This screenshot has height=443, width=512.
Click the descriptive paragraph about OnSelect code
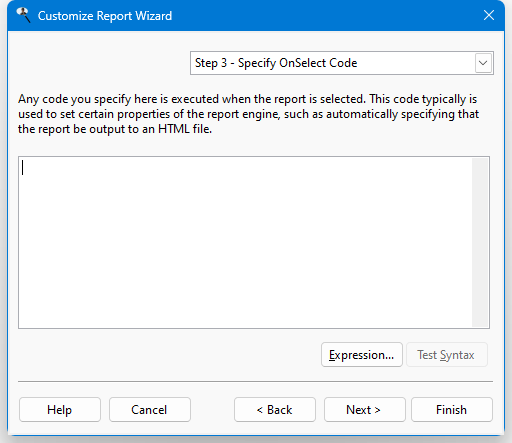tap(248, 114)
